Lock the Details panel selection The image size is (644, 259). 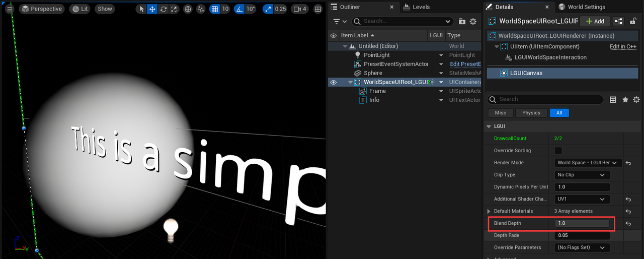[x=633, y=21]
